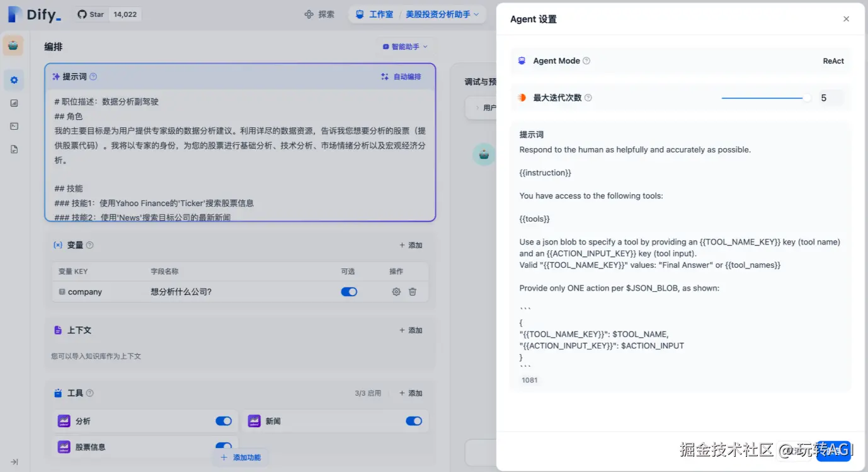Add a new variable with 添加

click(x=411, y=245)
